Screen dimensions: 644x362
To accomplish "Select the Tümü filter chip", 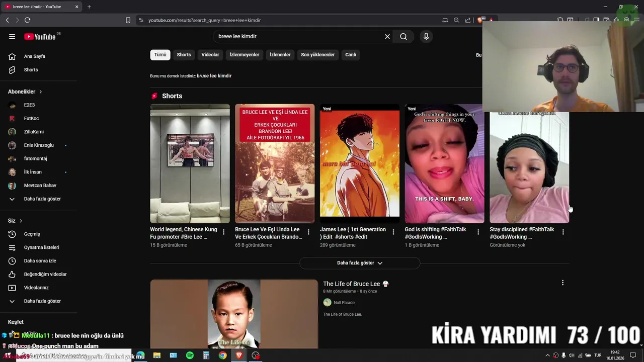I will (x=160, y=55).
